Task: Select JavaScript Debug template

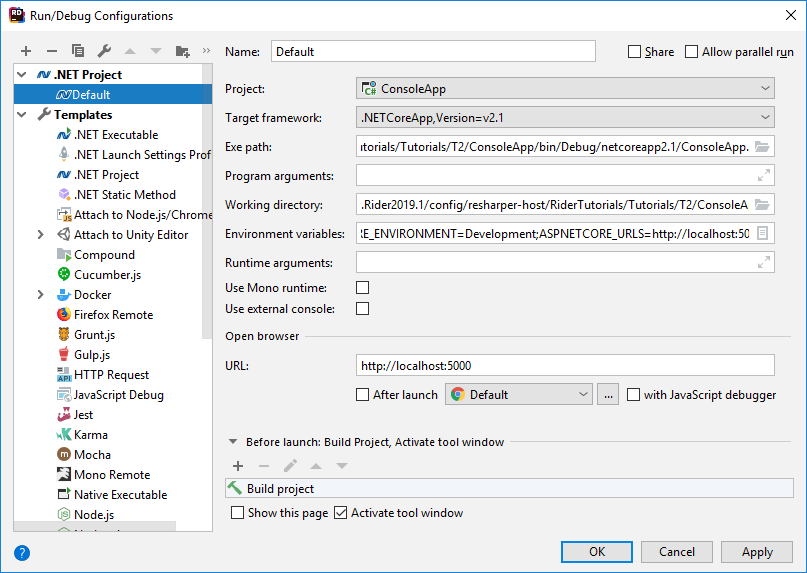Action: coord(110,395)
